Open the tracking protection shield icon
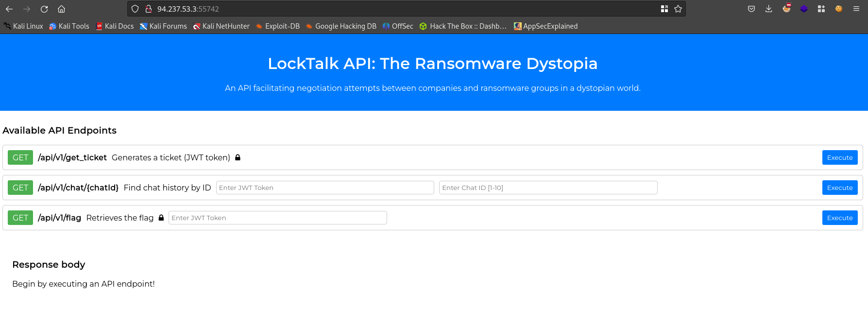Image resolution: width=868 pixels, height=310 pixels. (x=135, y=9)
